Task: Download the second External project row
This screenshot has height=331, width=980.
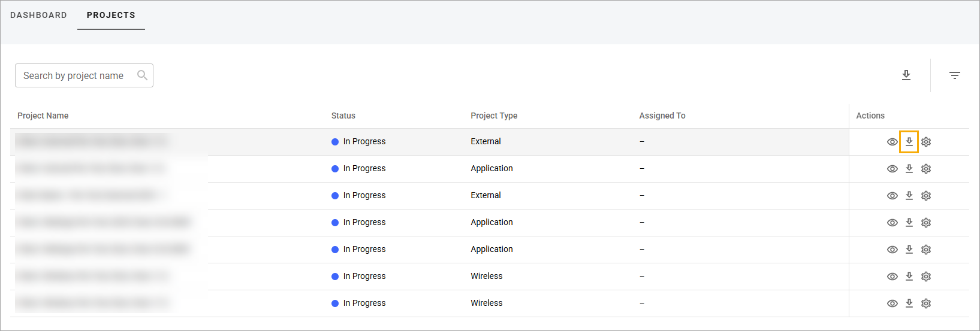Action: pos(909,196)
